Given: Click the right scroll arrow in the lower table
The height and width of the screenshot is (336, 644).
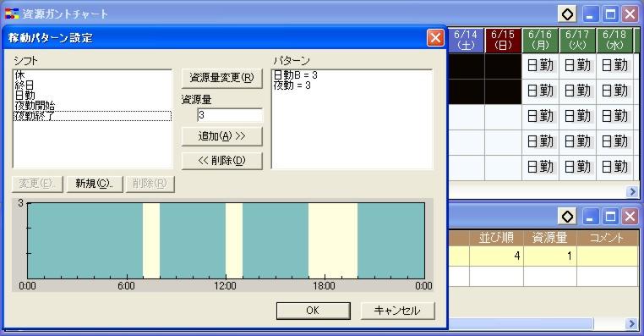Looking at the screenshot, I should [632, 323].
